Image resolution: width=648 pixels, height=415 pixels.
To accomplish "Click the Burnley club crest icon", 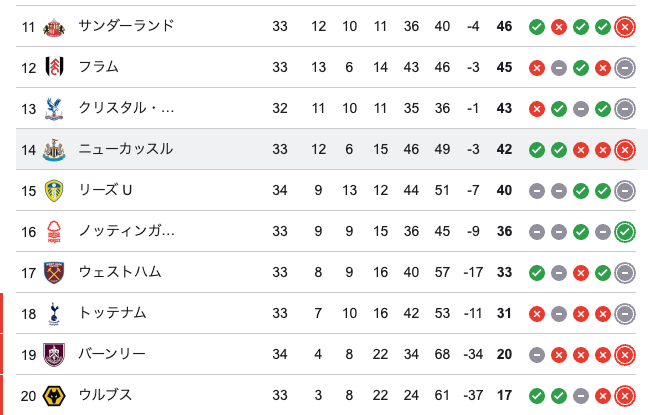I will pos(54,355).
